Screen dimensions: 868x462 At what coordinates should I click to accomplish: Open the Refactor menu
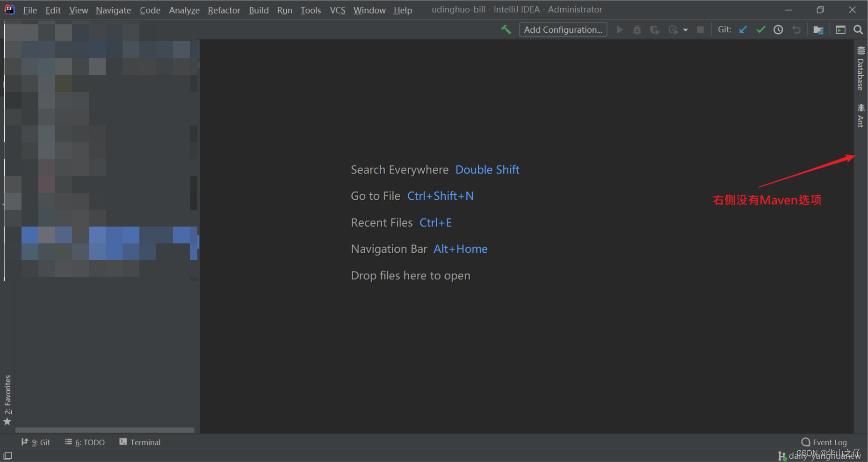(x=224, y=10)
